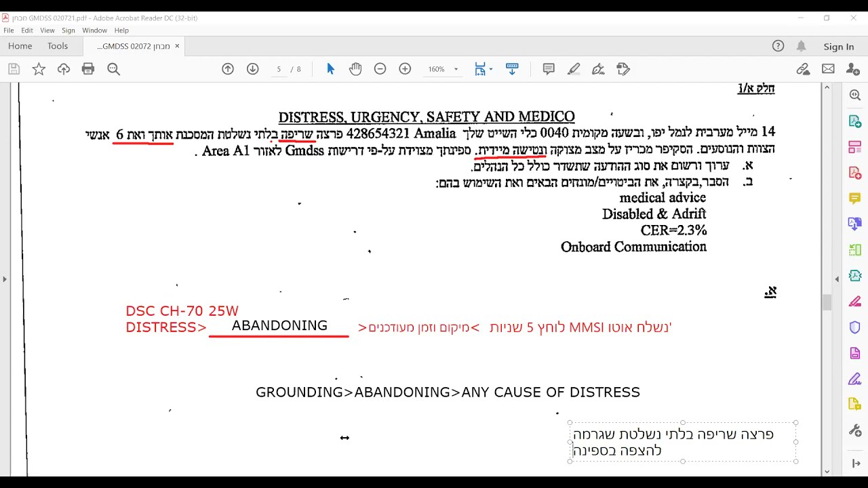
Task: Click the page number field
Action: point(279,69)
